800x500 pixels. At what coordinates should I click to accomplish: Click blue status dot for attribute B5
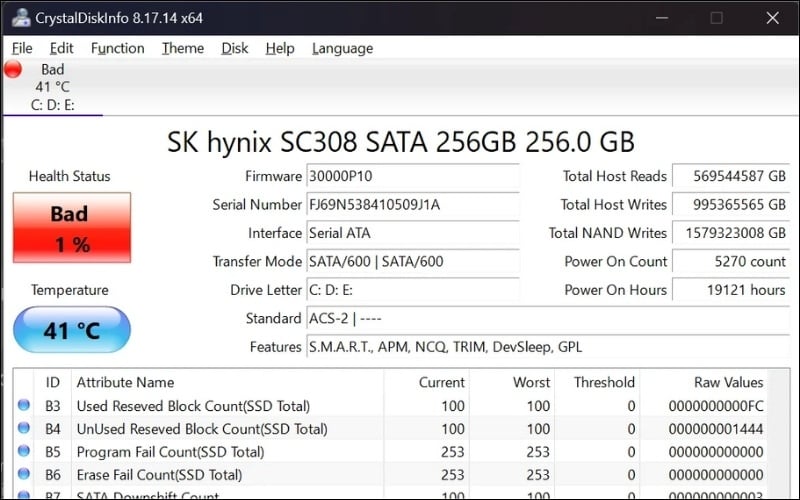[x=24, y=452]
